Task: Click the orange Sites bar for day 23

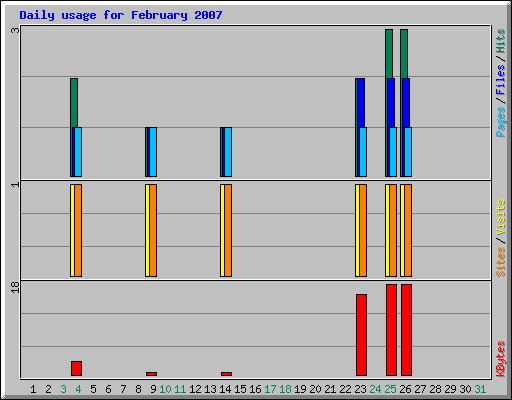Action: [363, 230]
